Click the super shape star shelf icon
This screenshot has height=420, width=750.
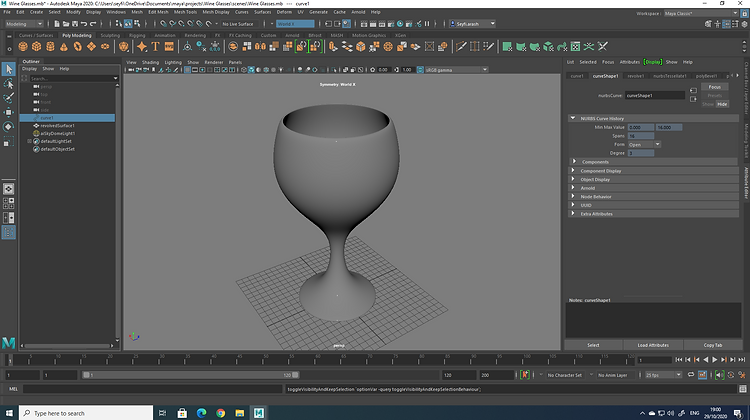(142, 46)
